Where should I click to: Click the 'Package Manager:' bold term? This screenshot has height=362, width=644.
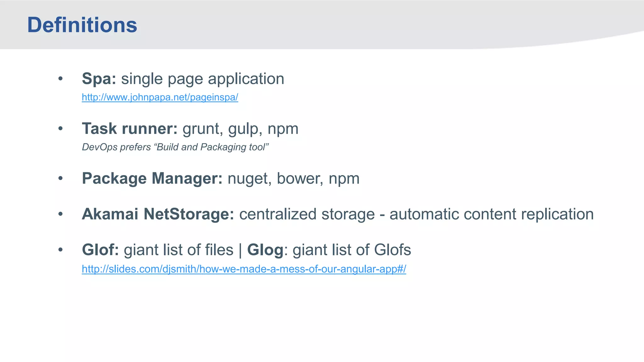pos(152,178)
